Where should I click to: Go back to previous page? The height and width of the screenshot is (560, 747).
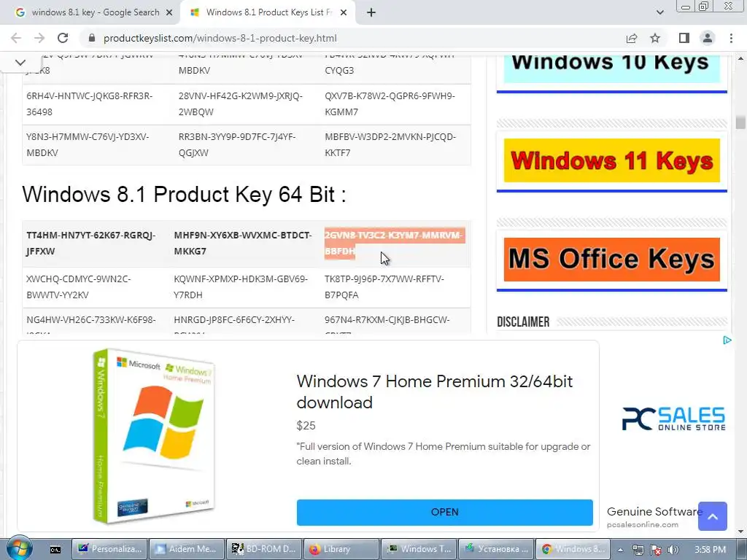pos(16,38)
